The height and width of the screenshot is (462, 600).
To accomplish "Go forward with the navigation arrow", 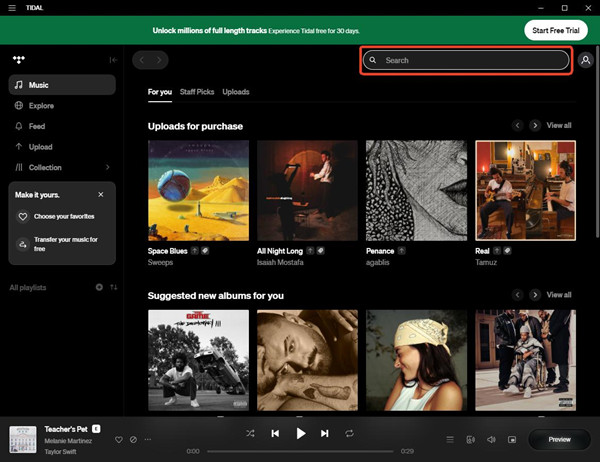I will 159,60.
